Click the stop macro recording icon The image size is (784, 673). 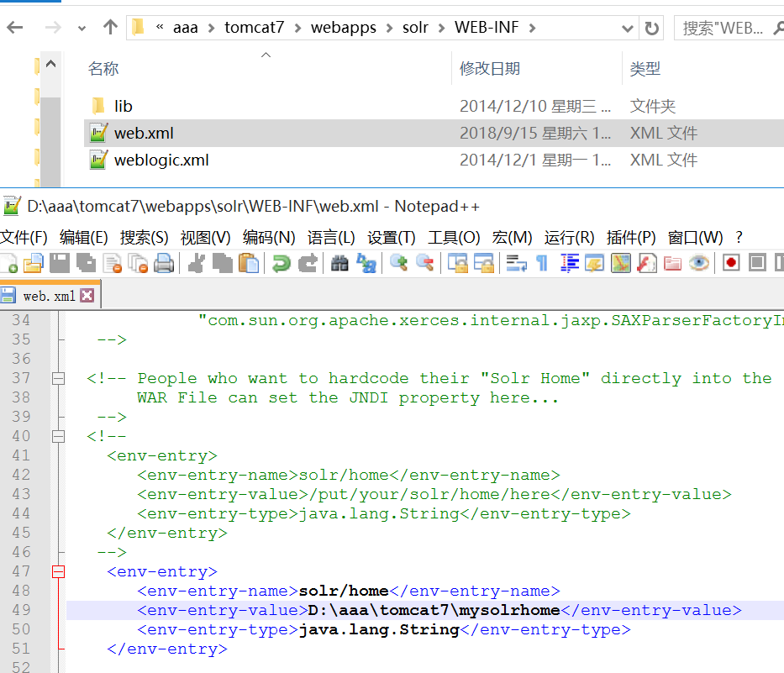757,263
